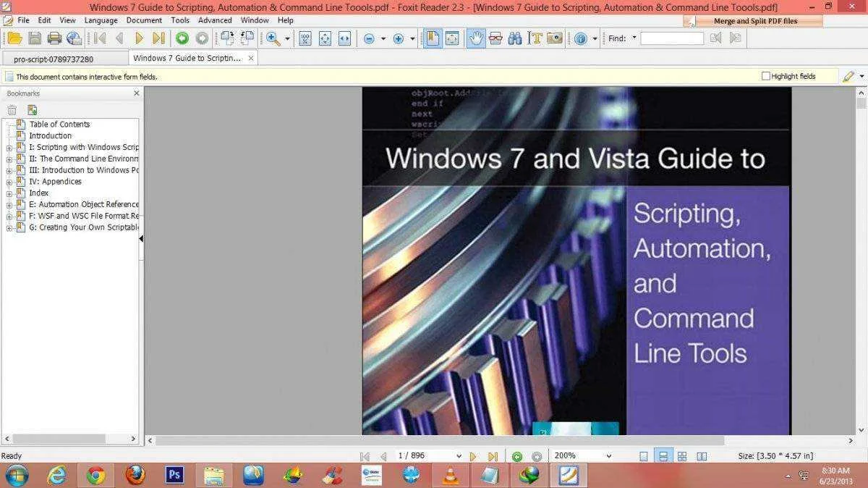Open the Language menu
The height and width of the screenshot is (488, 868).
pos(101,20)
